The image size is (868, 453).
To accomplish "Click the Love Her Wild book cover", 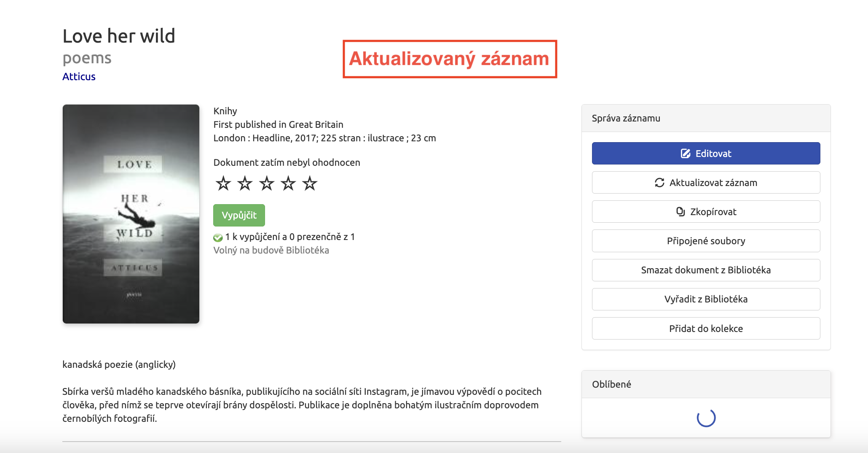I will [x=131, y=214].
